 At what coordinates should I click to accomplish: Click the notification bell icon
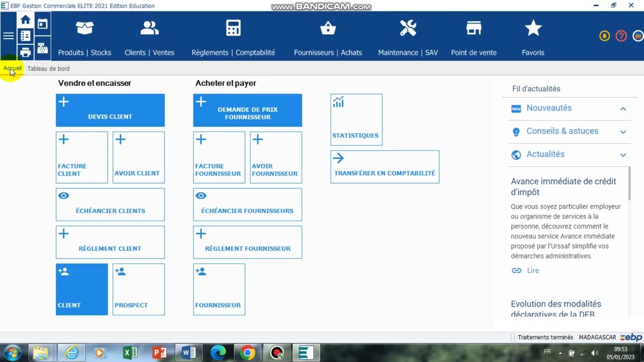point(605,36)
